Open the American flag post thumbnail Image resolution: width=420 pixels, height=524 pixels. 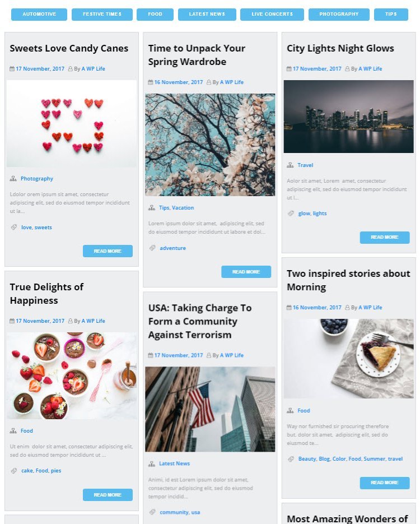click(210, 409)
